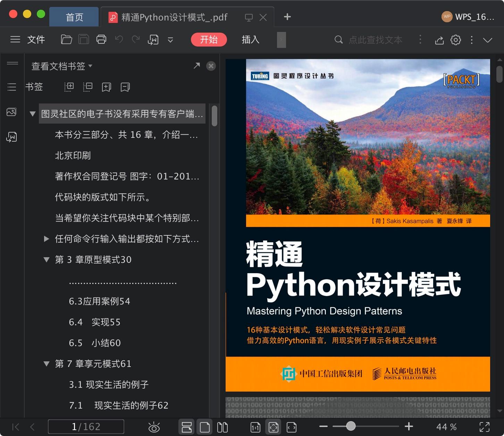Click the redo arrow icon
This screenshot has height=436, width=504.
(136, 40)
